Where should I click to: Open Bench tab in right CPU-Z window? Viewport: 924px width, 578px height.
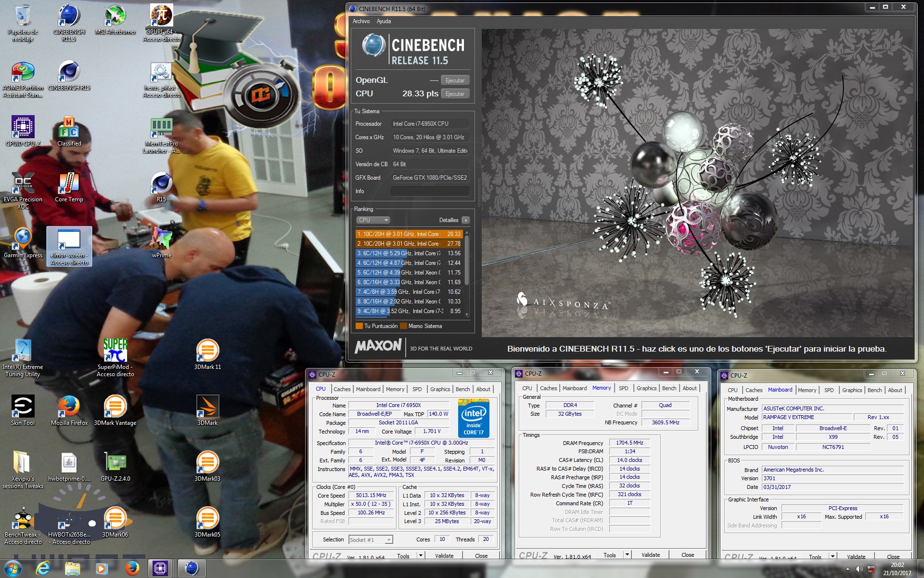click(874, 390)
